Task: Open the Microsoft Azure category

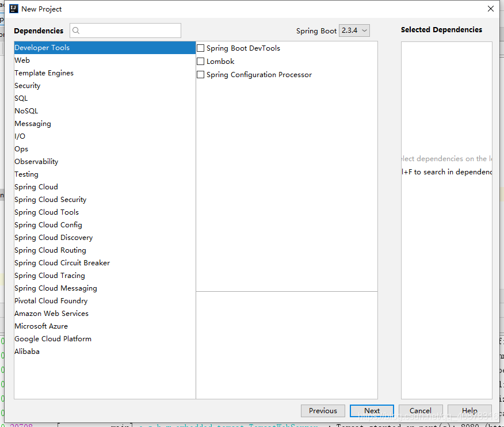Action: coord(105,326)
